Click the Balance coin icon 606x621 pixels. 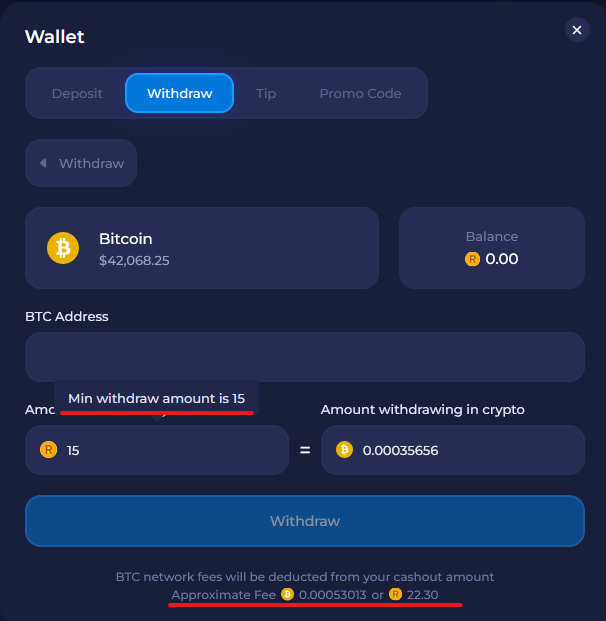pos(472,259)
